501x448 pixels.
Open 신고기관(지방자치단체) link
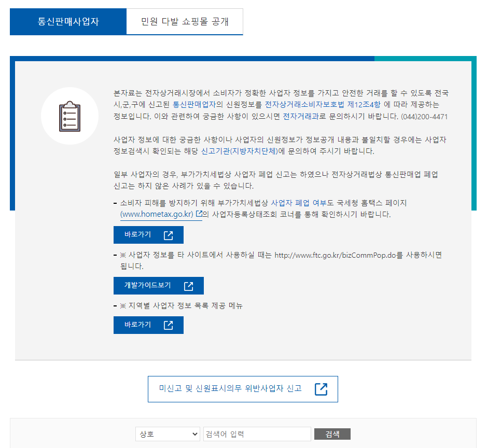[239, 151]
